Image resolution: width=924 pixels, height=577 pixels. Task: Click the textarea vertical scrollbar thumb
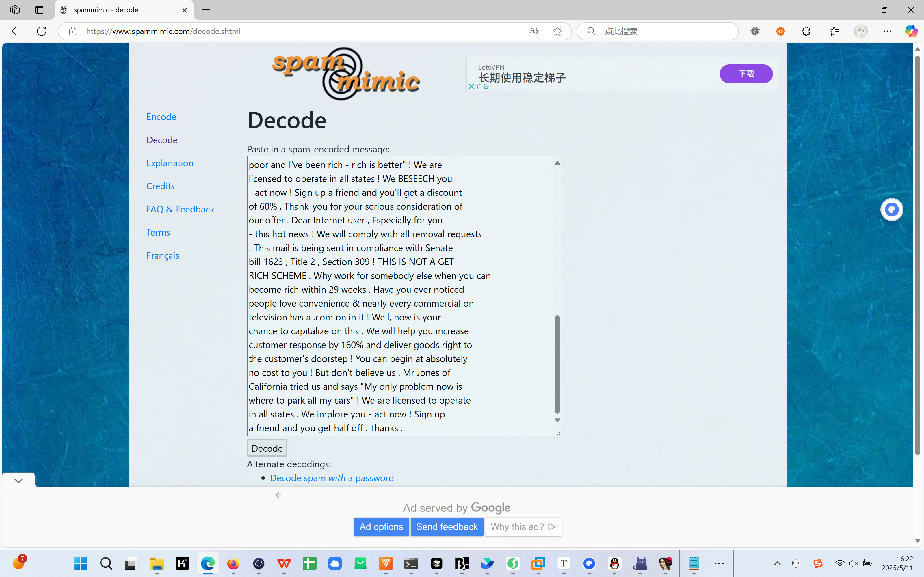click(557, 365)
